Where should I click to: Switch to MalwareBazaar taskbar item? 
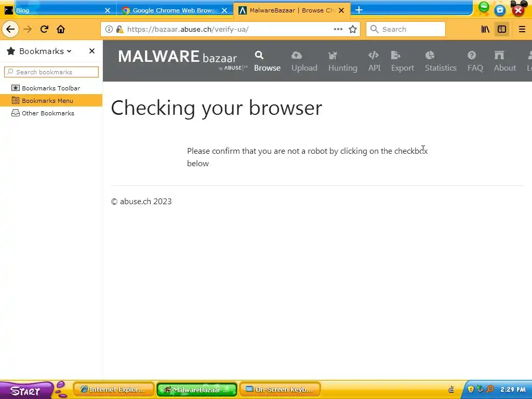[x=197, y=390]
